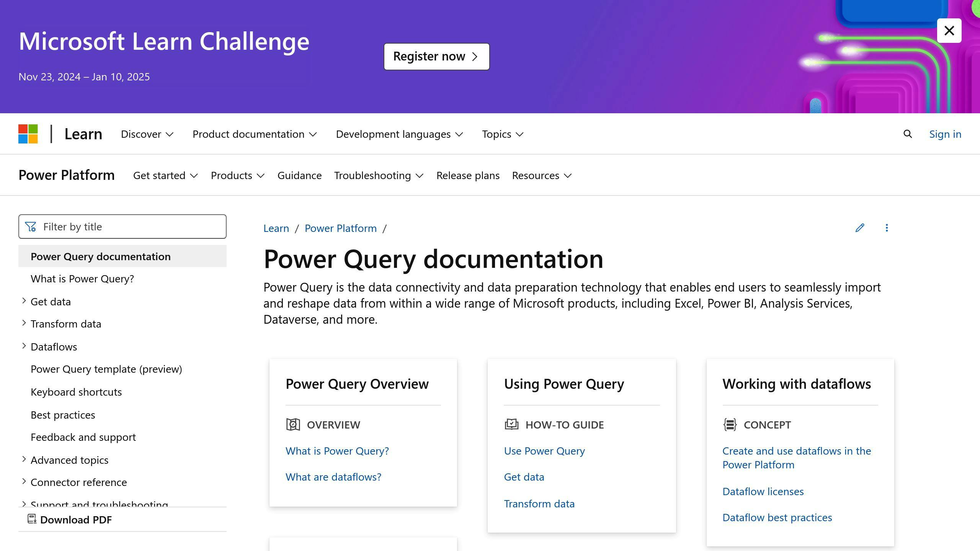
Task: Click the Microsoft logo
Action: (28, 134)
